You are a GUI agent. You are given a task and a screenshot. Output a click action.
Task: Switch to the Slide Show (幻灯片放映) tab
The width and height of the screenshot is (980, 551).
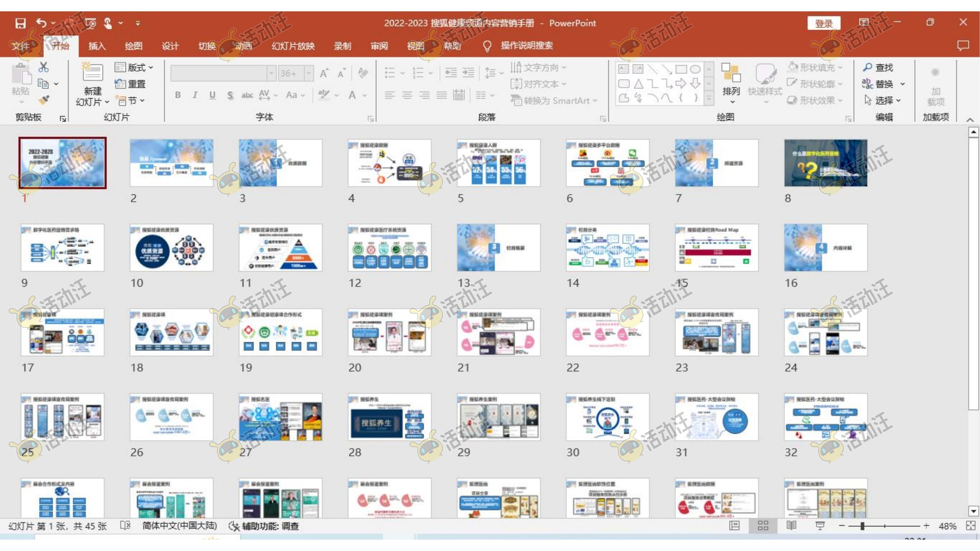tap(293, 46)
